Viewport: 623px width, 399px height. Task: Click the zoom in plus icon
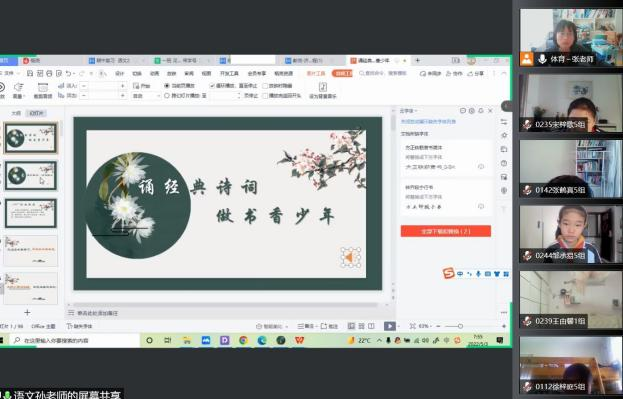504,326
